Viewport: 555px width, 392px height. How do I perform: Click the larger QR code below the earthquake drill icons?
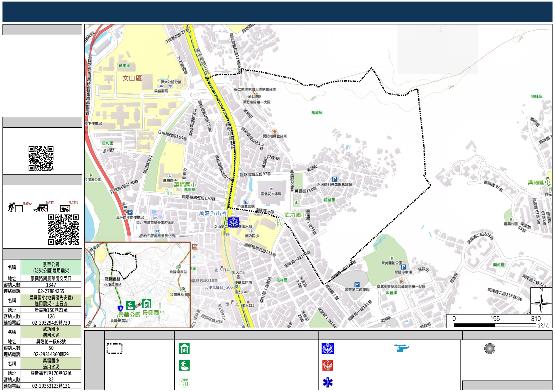(x=63, y=230)
